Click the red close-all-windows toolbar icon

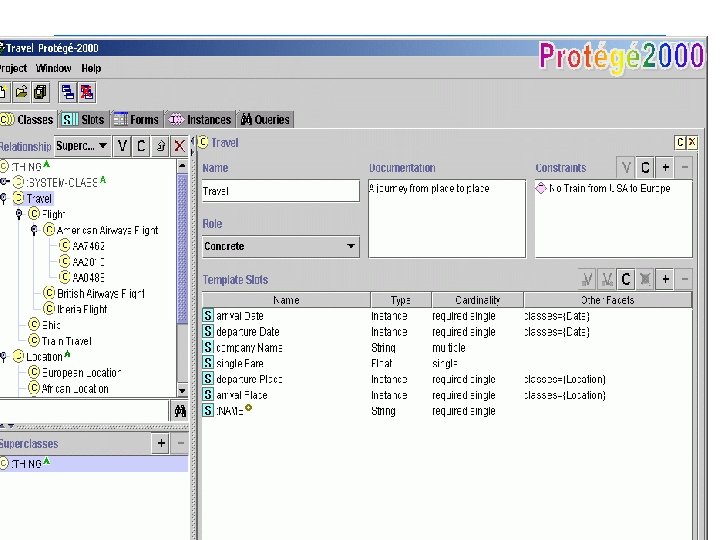tap(87, 92)
